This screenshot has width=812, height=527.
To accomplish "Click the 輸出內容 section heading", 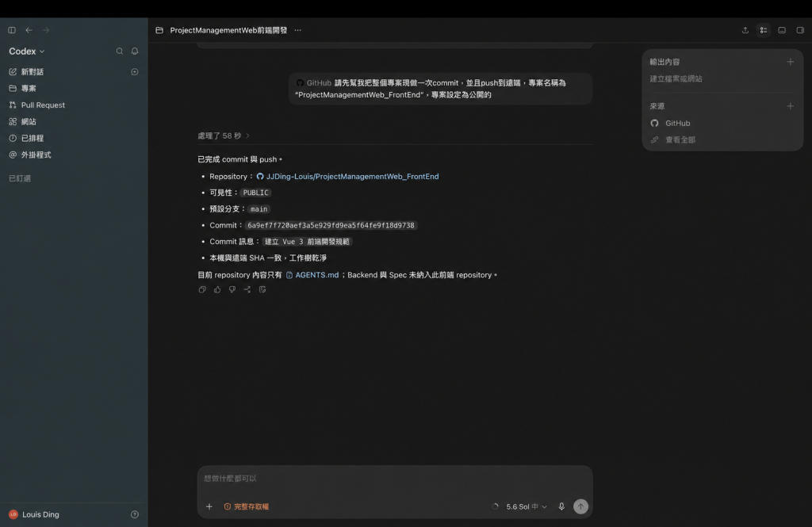I will coord(665,62).
